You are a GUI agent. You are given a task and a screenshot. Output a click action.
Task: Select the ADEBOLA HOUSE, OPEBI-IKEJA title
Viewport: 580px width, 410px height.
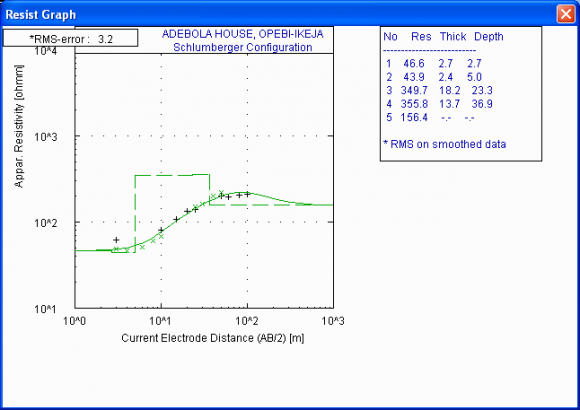tap(243, 34)
